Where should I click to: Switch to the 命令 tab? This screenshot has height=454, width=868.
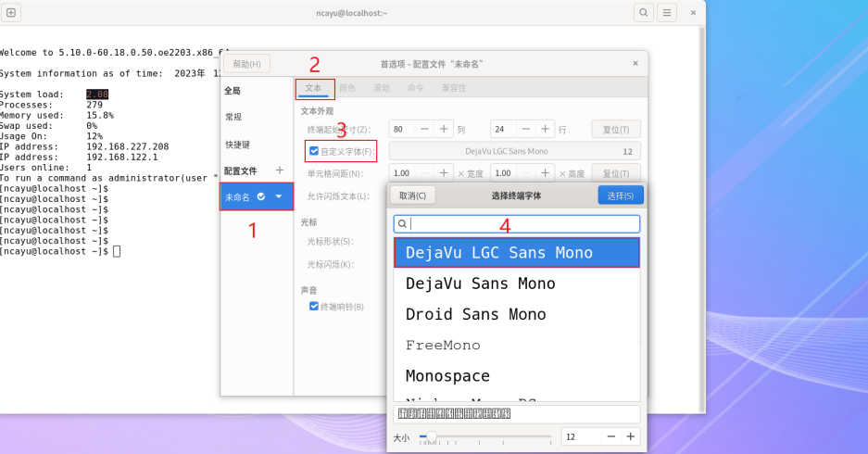[x=416, y=88]
